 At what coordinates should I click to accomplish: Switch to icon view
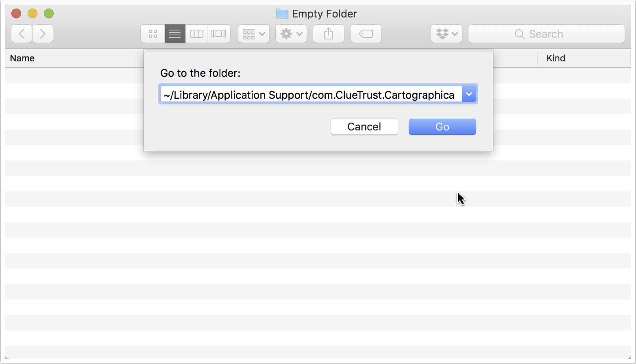[x=153, y=34]
